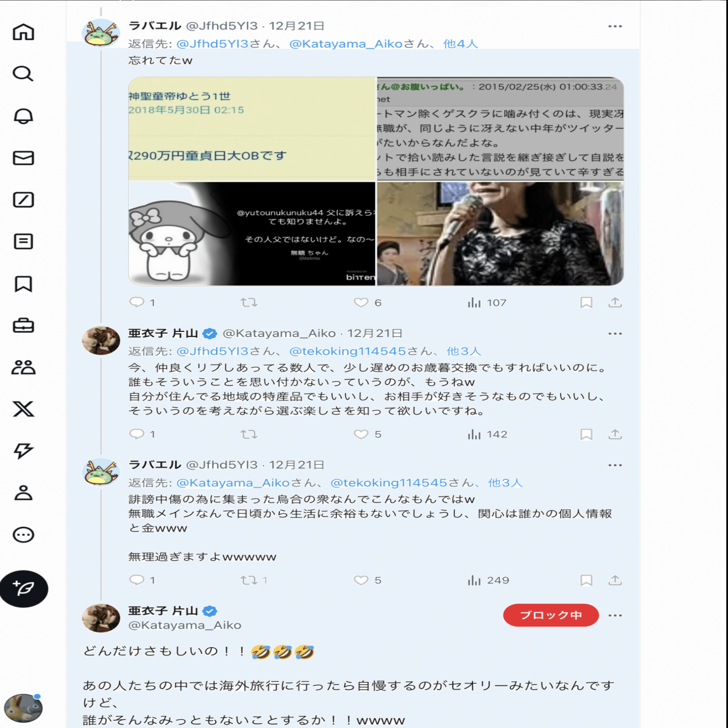Open Communities people icon in sidebar

(24, 367)
